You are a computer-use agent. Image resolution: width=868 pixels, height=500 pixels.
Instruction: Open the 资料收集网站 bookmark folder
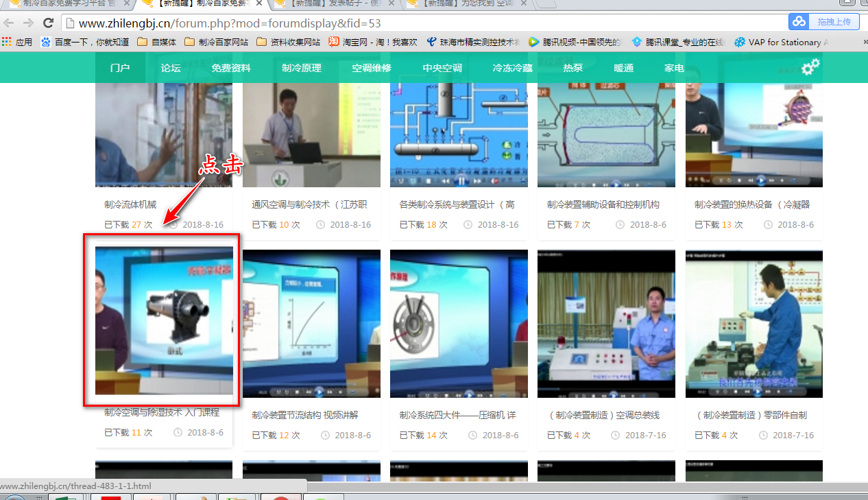click(x=289, y=42)
